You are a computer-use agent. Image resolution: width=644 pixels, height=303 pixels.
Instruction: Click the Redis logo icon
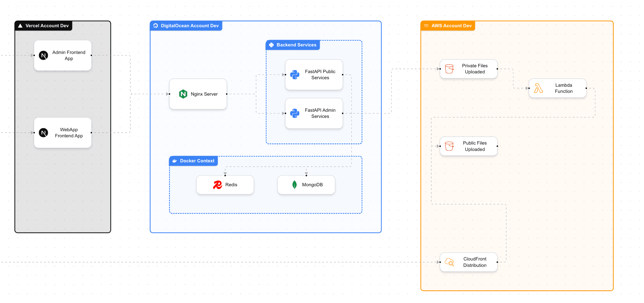[217, 185]
